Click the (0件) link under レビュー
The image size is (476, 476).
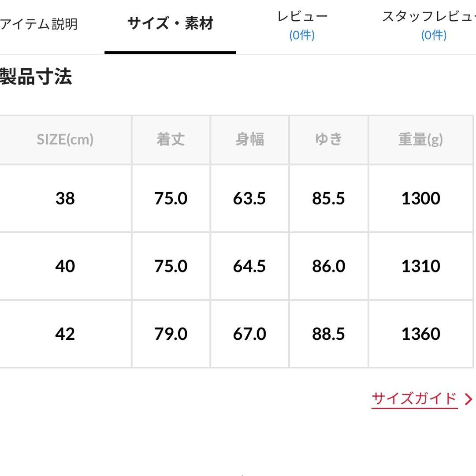301,35
